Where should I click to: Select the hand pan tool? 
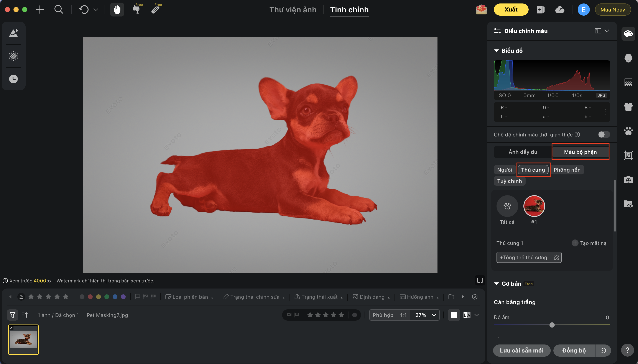(x=117, y=10)
